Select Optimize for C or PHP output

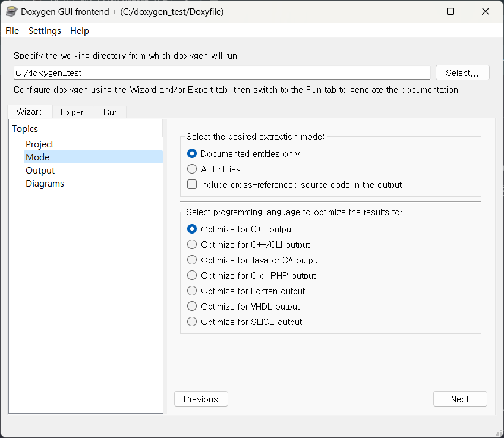coord(192,276)
